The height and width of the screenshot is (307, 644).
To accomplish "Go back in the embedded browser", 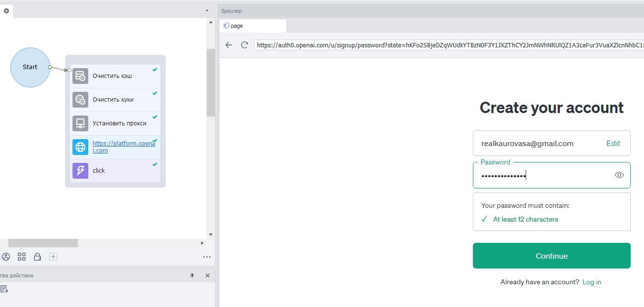I will tap(229, 45).
